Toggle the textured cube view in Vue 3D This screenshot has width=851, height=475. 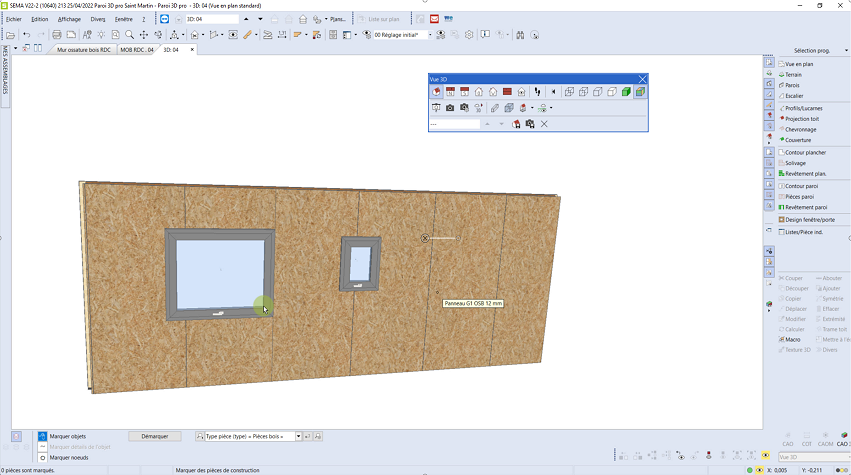(640, 92)
